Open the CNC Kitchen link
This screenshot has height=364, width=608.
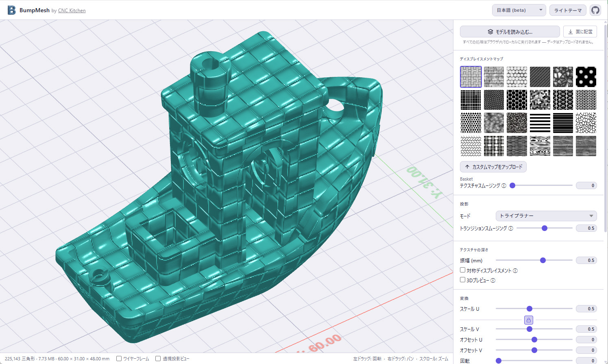[72, 11]
